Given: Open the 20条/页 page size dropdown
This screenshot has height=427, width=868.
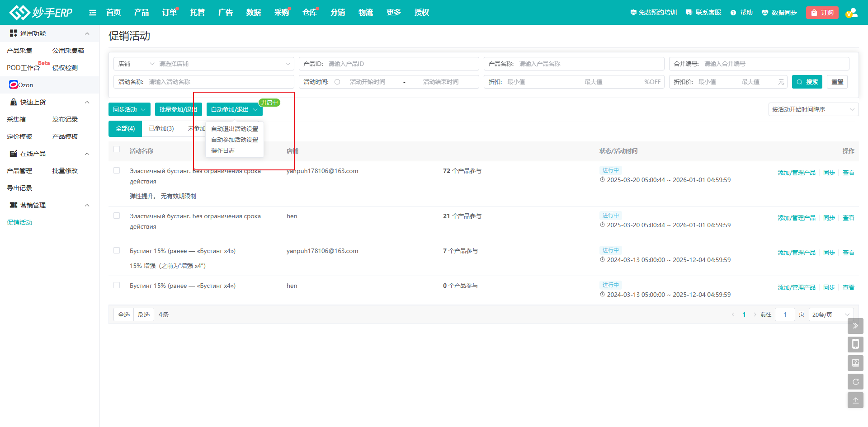Looking at the screenshot, I should click(x=830, y=314).
